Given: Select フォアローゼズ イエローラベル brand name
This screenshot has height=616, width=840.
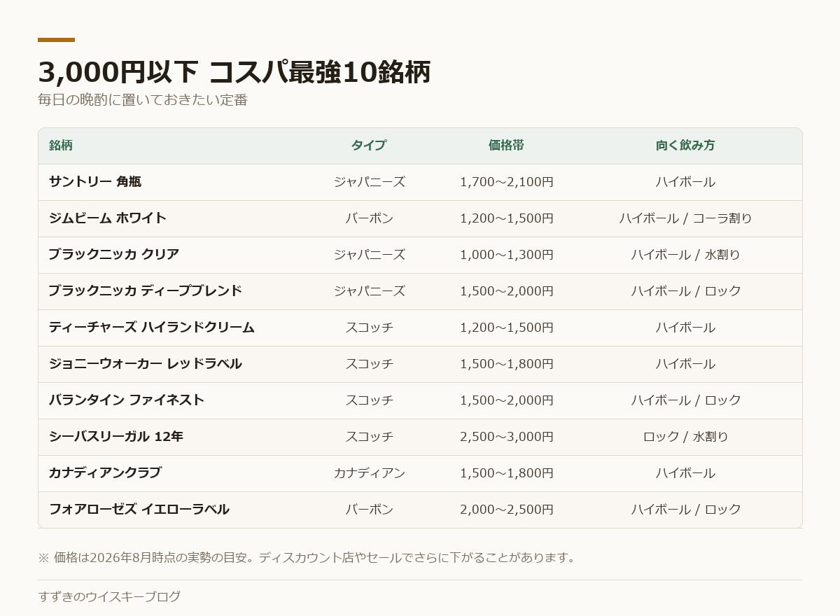Looking at the screenshot, I should (x=139, y=510).
